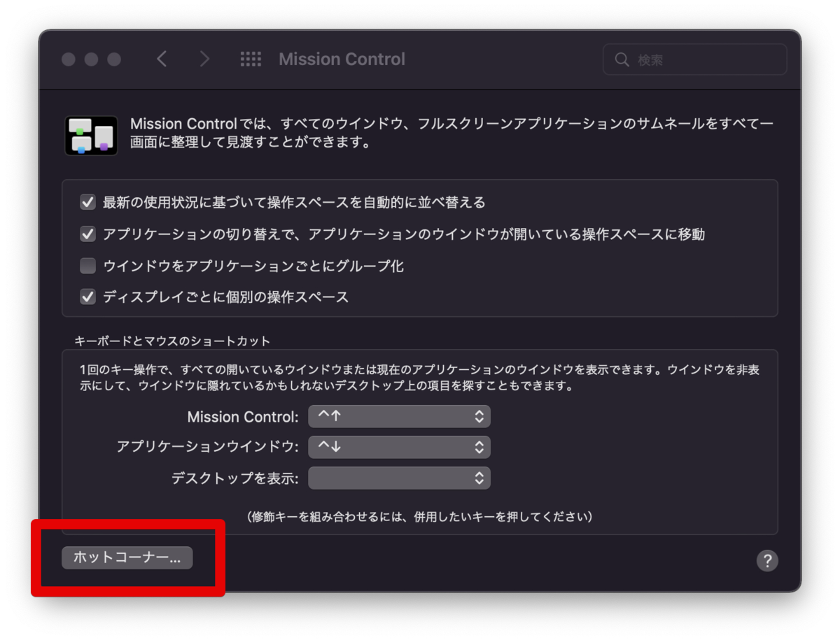
Task: Show all preferences grid icon
Action: click(x=251, y=59)
